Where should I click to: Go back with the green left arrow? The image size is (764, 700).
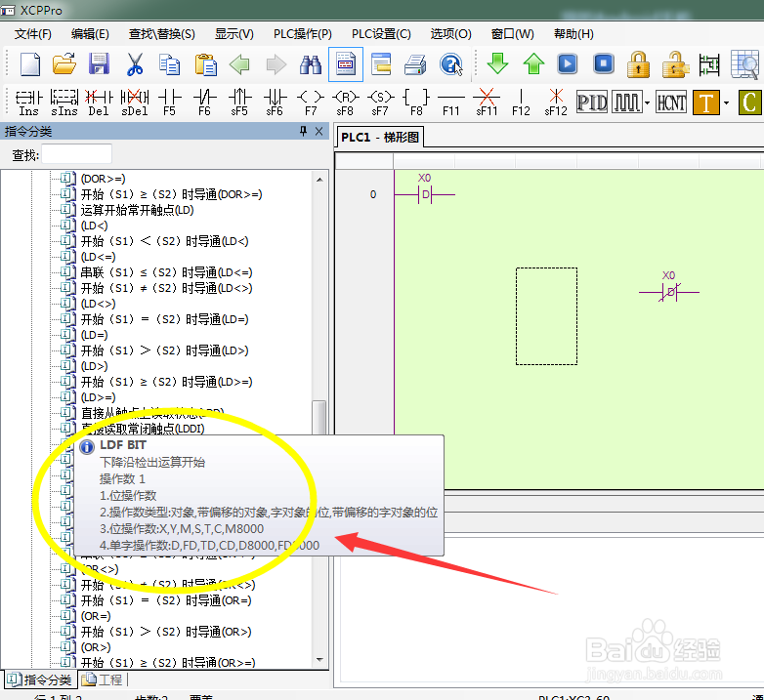[x=239, y=64]
